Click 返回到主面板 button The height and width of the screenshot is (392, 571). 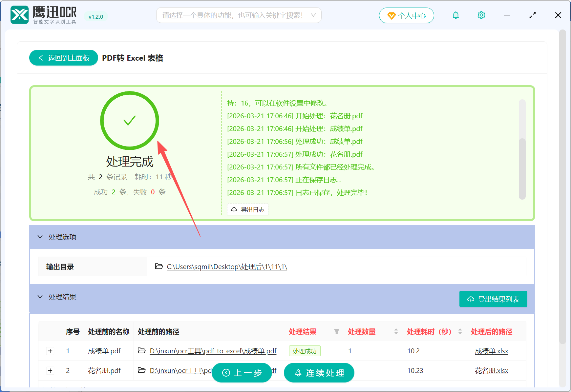click(x=63, y=58)
